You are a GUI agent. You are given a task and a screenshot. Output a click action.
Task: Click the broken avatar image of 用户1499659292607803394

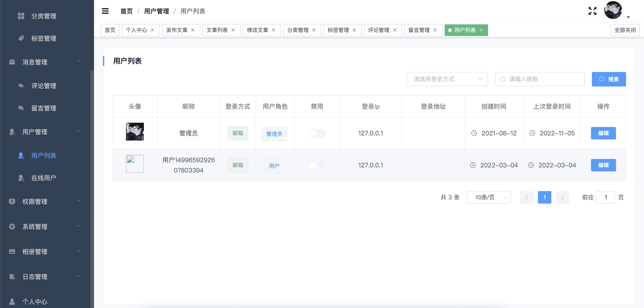coord(135,164)
